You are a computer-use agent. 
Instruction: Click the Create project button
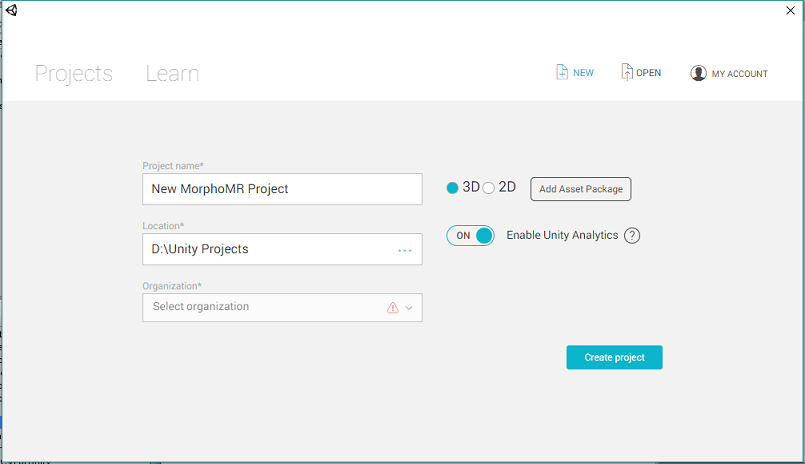(x=614, y=357)
